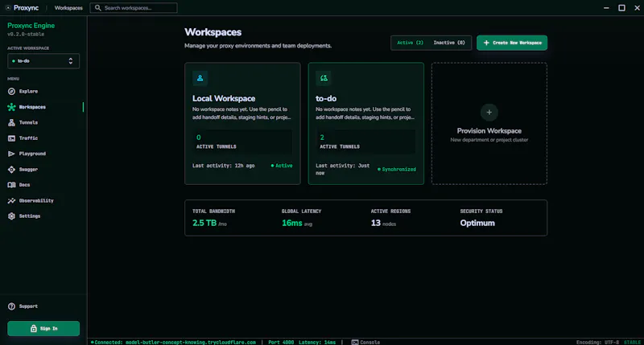Open the Local Workspace card title

point(224,98)
